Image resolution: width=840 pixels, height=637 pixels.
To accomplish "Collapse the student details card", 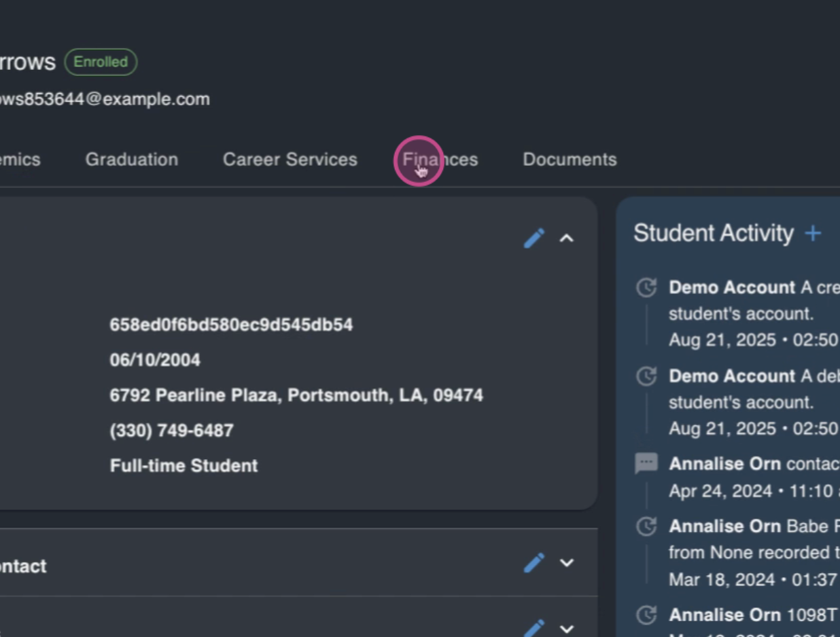I will (x=567, y=238).
